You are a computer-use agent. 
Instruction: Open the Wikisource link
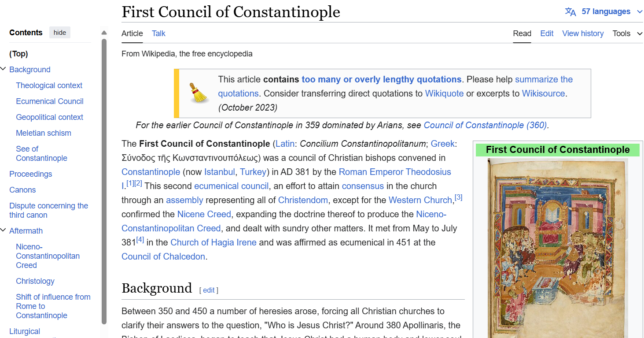tap(544, 93)
